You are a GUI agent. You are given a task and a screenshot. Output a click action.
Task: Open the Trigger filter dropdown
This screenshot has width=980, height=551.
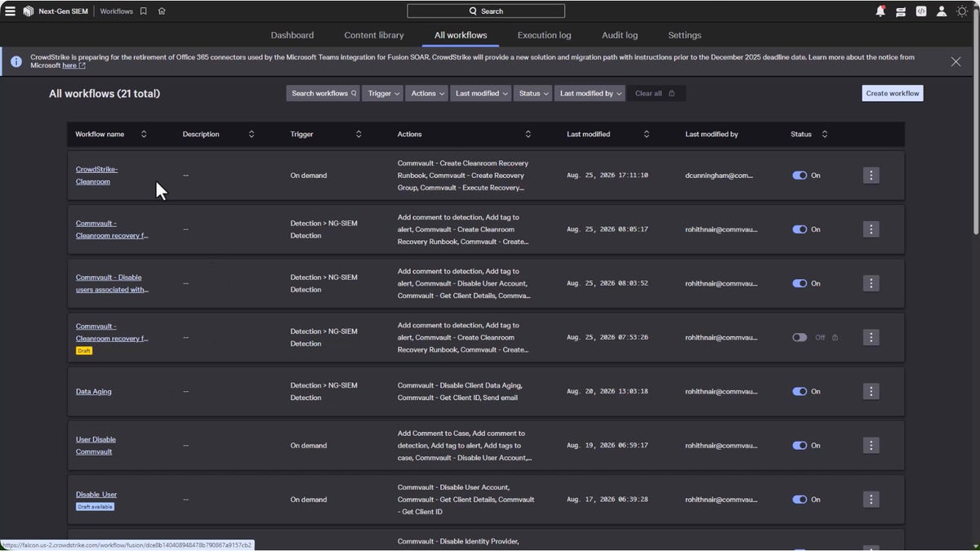[x=383, y=93]
